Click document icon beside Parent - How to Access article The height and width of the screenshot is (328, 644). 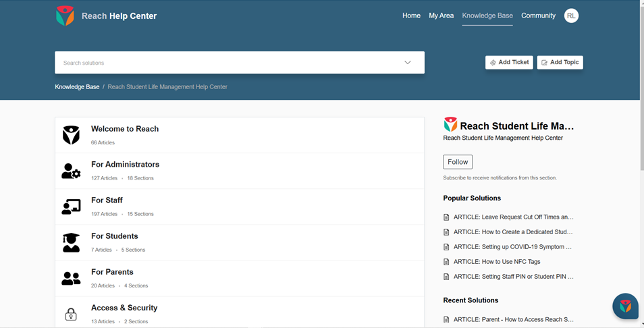446,319
